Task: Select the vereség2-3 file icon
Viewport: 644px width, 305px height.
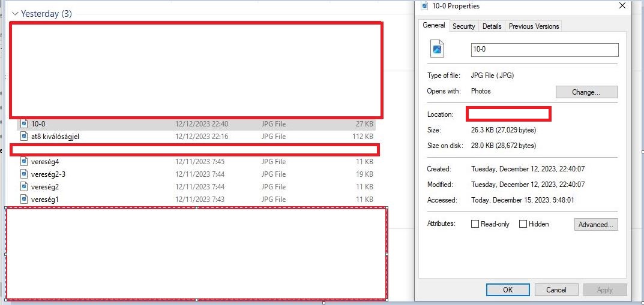Action: (24, 174)
